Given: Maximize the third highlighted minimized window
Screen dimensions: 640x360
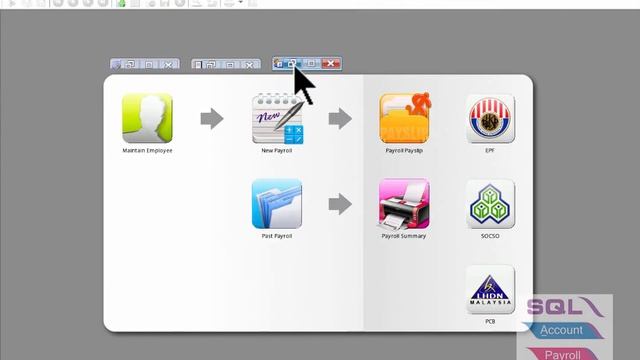Looking at the screenshot, I should click(x=311, y=64).
